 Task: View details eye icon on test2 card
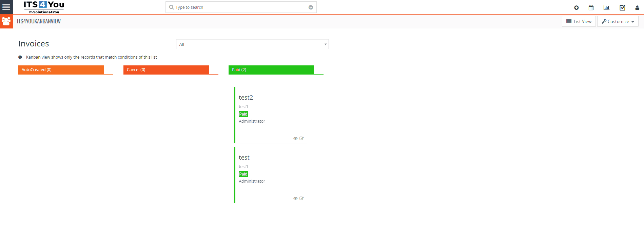click(x=295, y=138)
